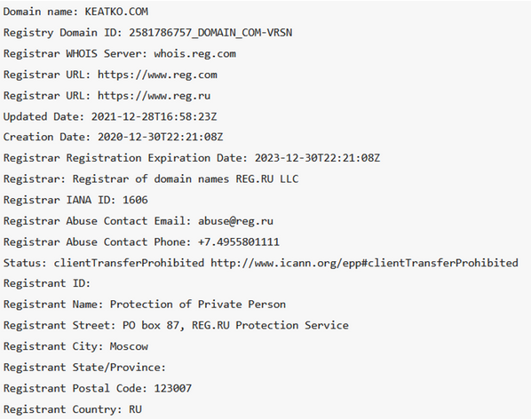Open the https://www.reg.com registrar URL
Image resolution: width=531 pixels, height=420 pixels.
(157, 75)
